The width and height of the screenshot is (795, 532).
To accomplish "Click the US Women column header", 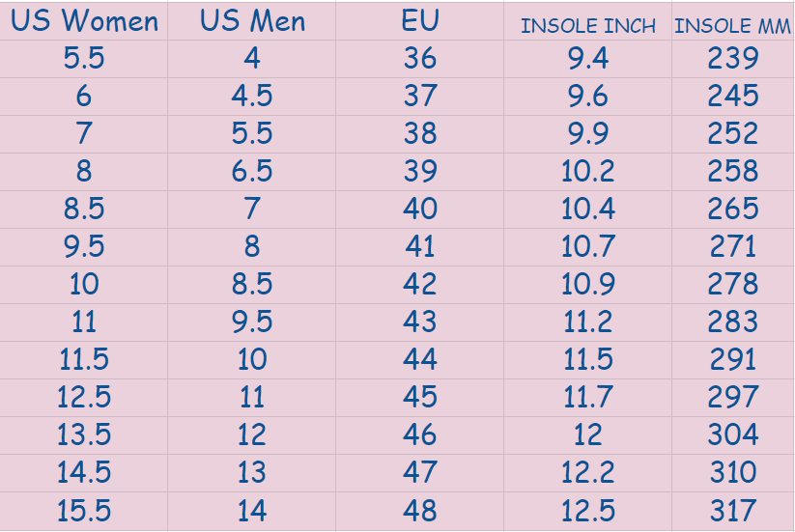I will tap(84, 21).
